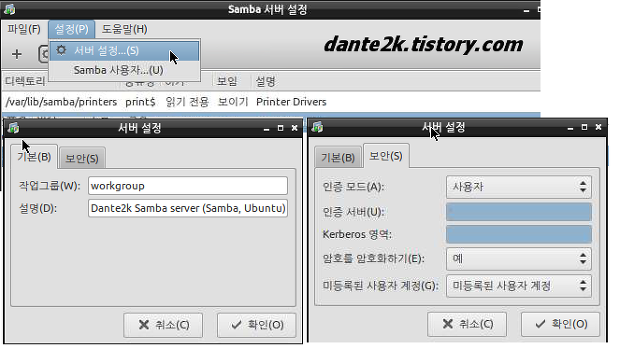Open the 암호를 암호화하기(E) dropdown
620x363 pixels.
point(519,259)
